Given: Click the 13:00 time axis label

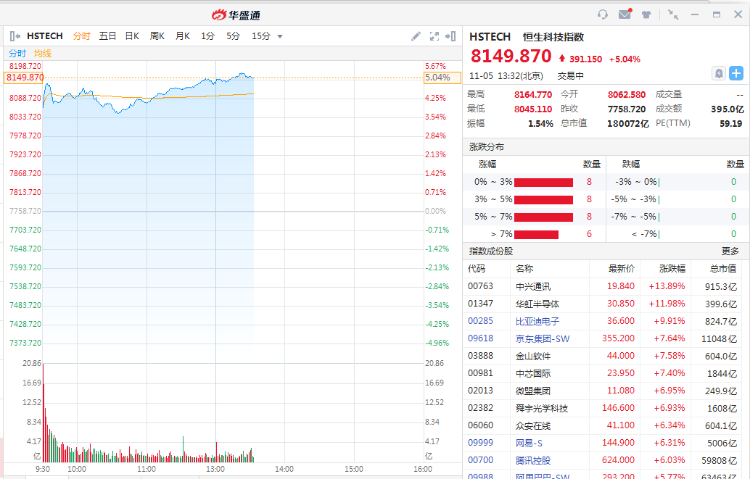Looking at the screenshot, I should [215, 469].
